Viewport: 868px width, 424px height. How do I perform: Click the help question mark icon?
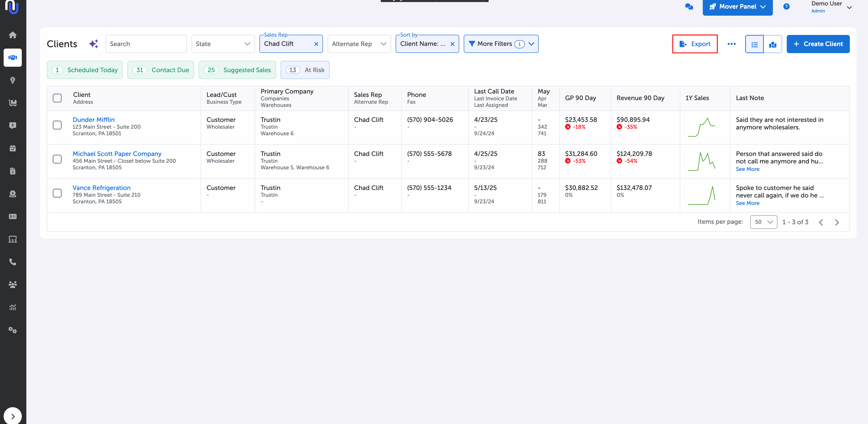pos(786,6)
